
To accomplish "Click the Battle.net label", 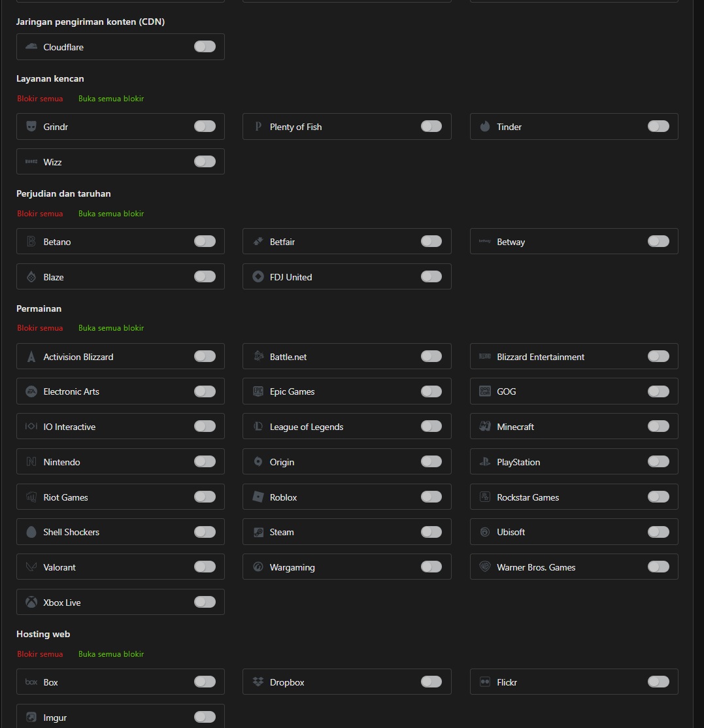I will point(288,357).
